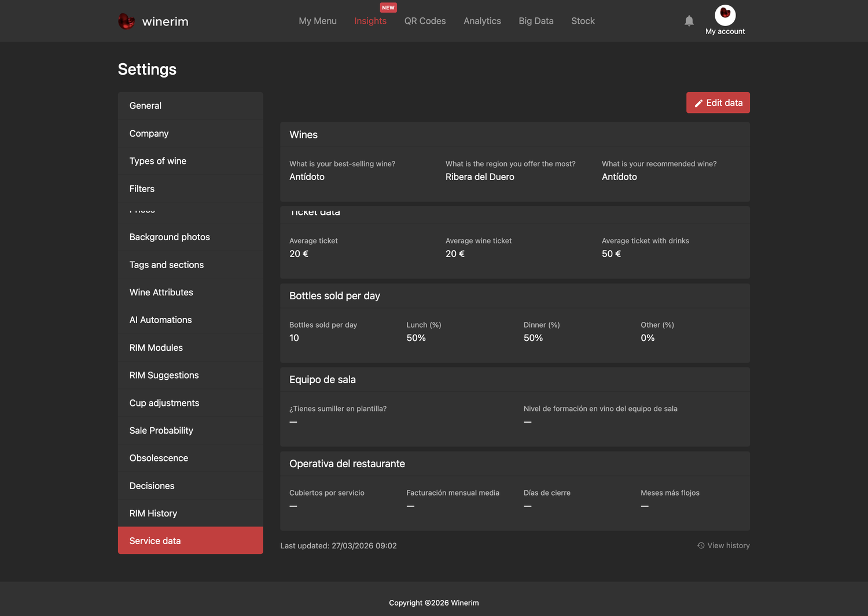
Task: Click the pencil icon on Edit data
Action: 698,103
